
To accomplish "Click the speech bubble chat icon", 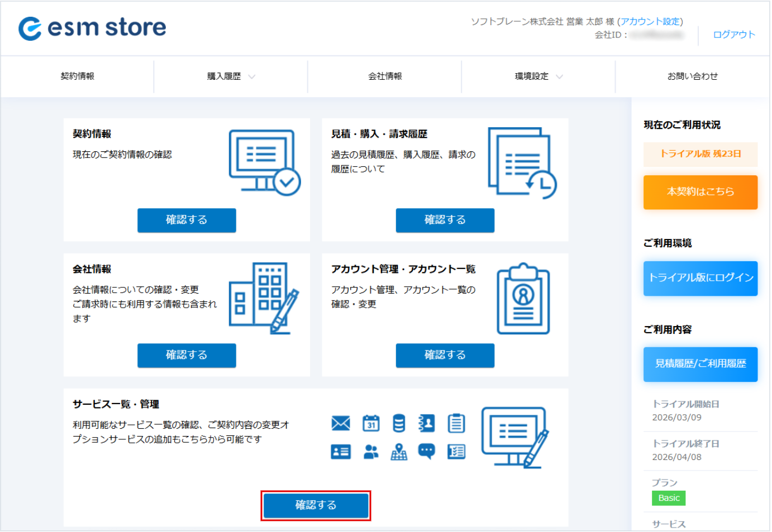I will [427, 452].
